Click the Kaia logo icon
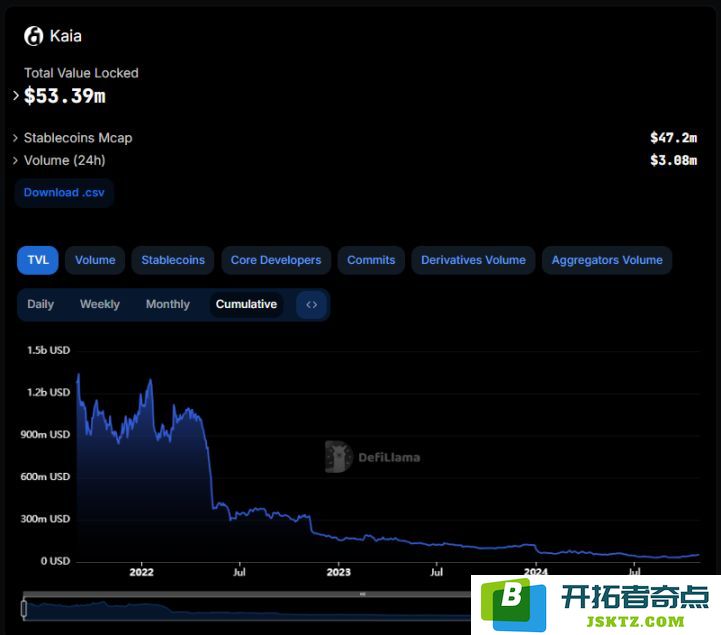 (x=34, y=36)
